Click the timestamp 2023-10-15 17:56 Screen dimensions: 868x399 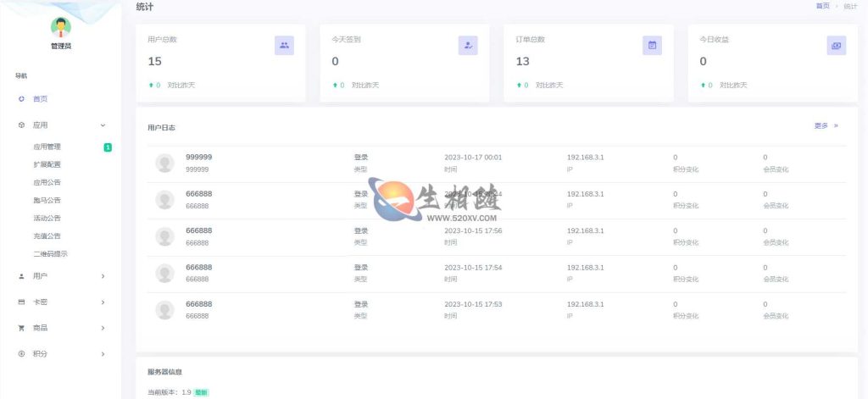point(473,230)
